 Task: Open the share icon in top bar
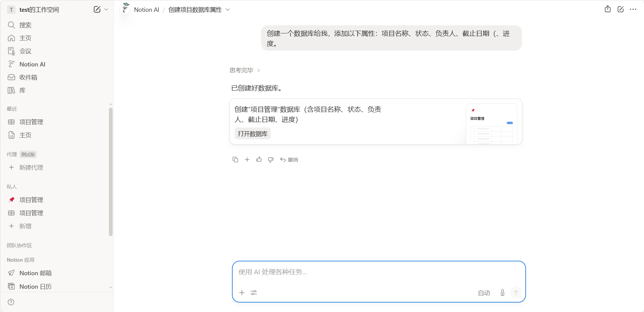pyautogui.click(x=608, y=9)
